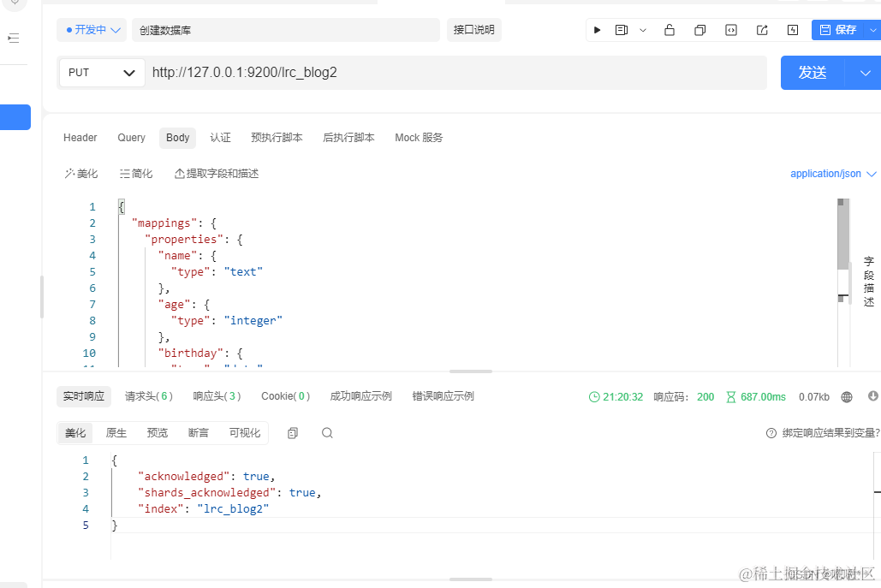Click the download response icon
881x588 pixels.
(x=872, y=396)
